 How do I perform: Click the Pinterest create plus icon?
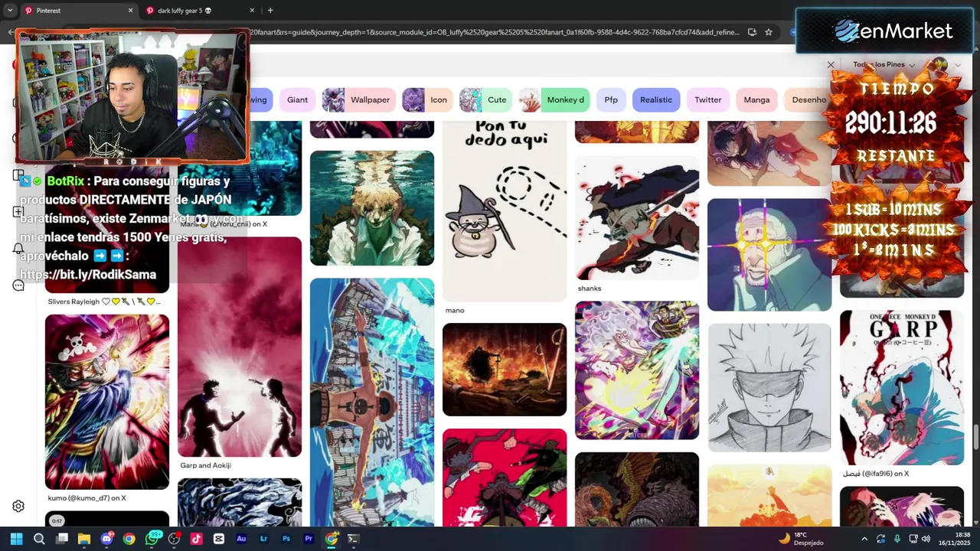(18, 212)
